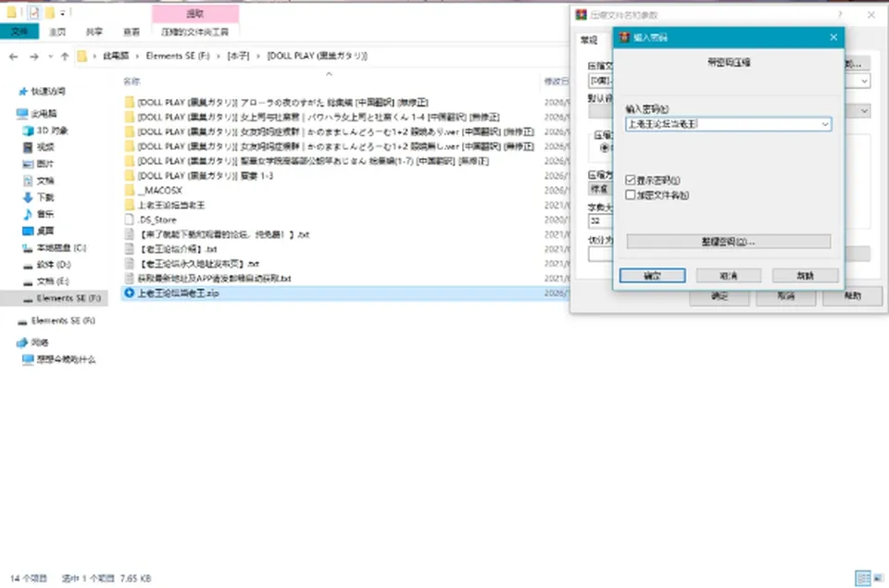The image size is (889, 588).
Task: Select 软件 (D:) in the navigation pane
Action: (54, 265)
